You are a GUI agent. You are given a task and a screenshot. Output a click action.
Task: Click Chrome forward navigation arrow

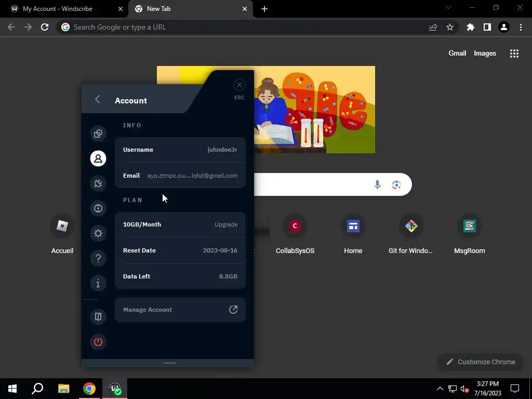pyautogui.click(x=28, y=27)
